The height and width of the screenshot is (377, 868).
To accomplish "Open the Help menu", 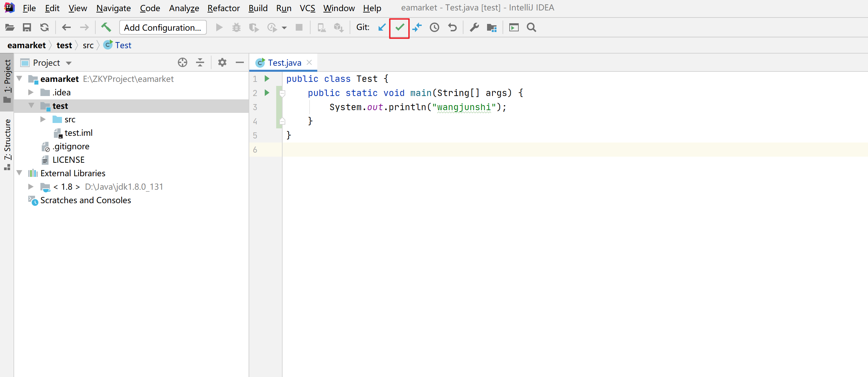I will pyautogui.click(x=372, y=8).
